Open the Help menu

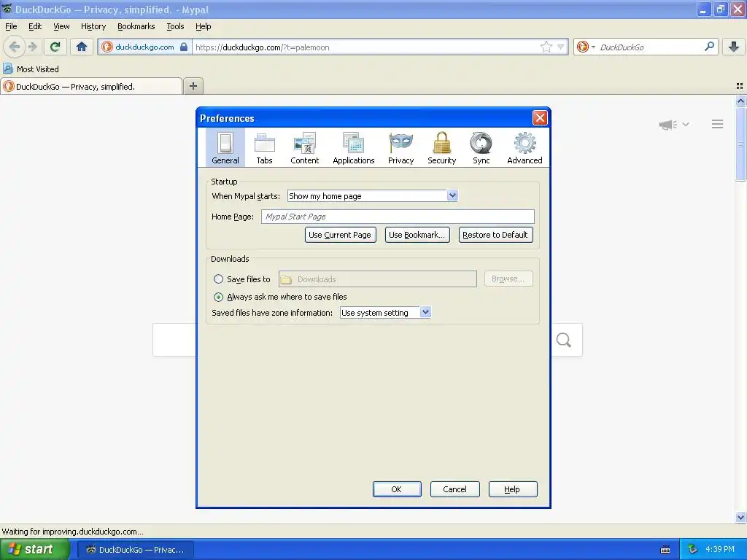tap(203, 26)
